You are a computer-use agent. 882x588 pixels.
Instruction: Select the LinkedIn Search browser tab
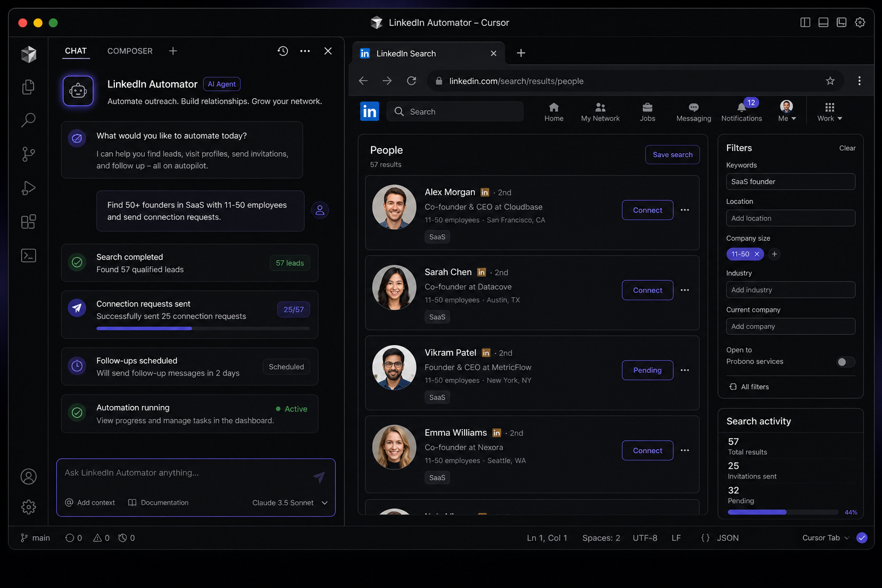(x=428, y=53)
